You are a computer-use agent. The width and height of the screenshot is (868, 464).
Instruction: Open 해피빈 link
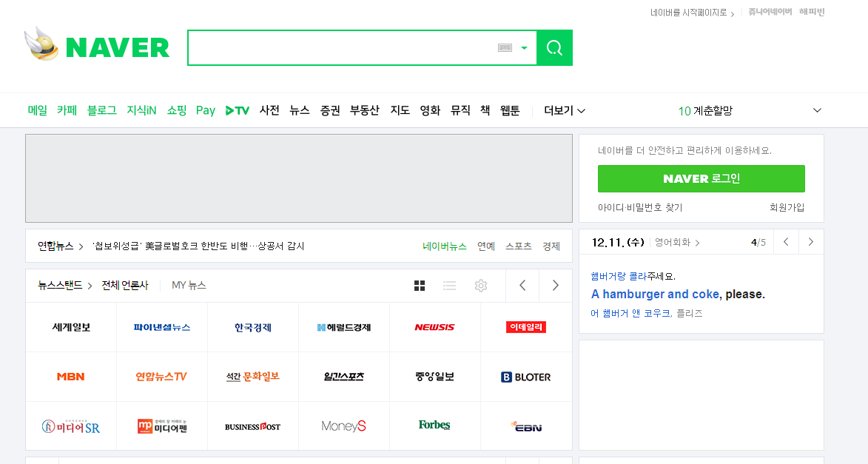[x=812, y=12]
